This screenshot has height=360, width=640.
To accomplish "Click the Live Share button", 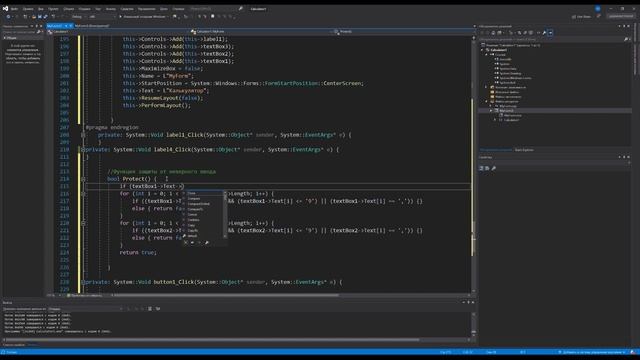I will [581, 17].
